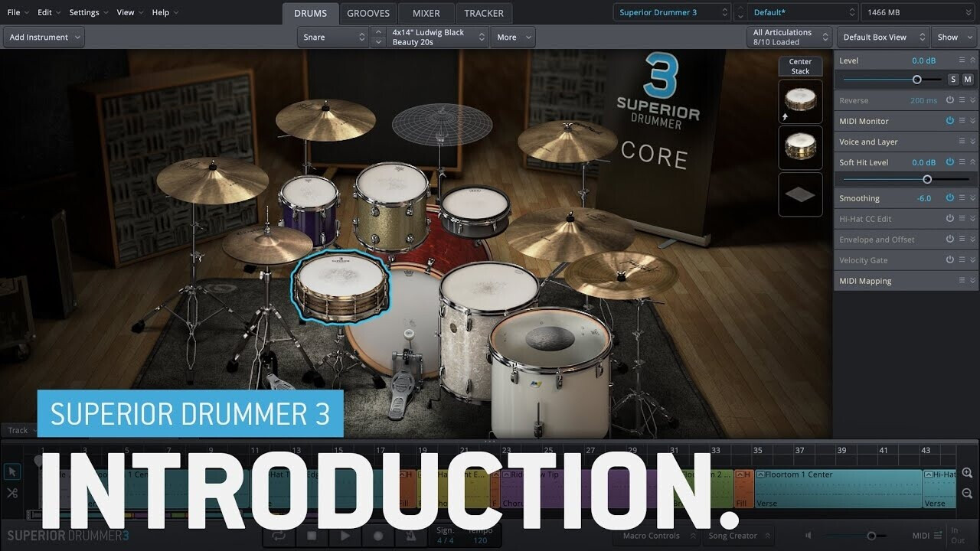Enable the Velocity Gate power toggle
The image size is (980, 551).
(x=949, y=260)
